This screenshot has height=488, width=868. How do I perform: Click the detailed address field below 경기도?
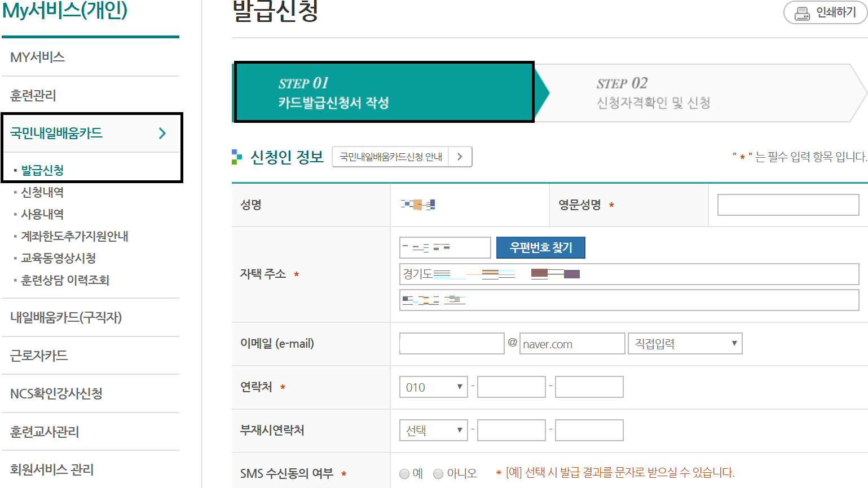tap(629, 300)
